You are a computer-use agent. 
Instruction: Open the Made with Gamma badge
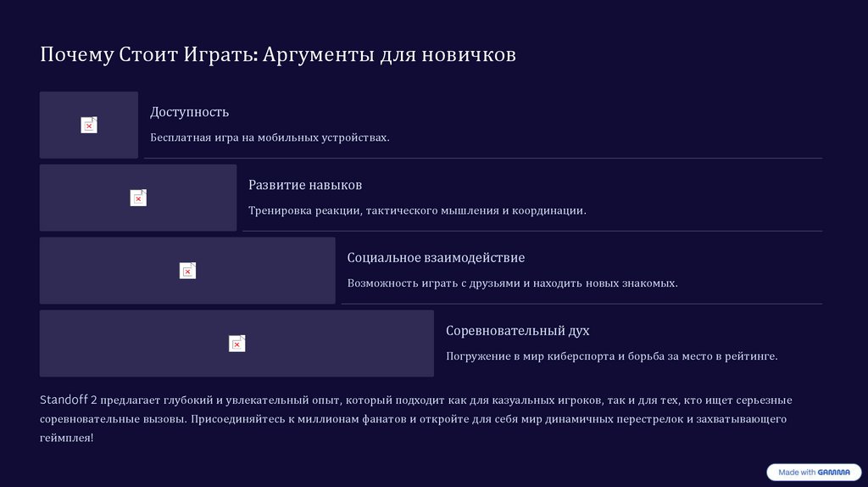[814, 472]
